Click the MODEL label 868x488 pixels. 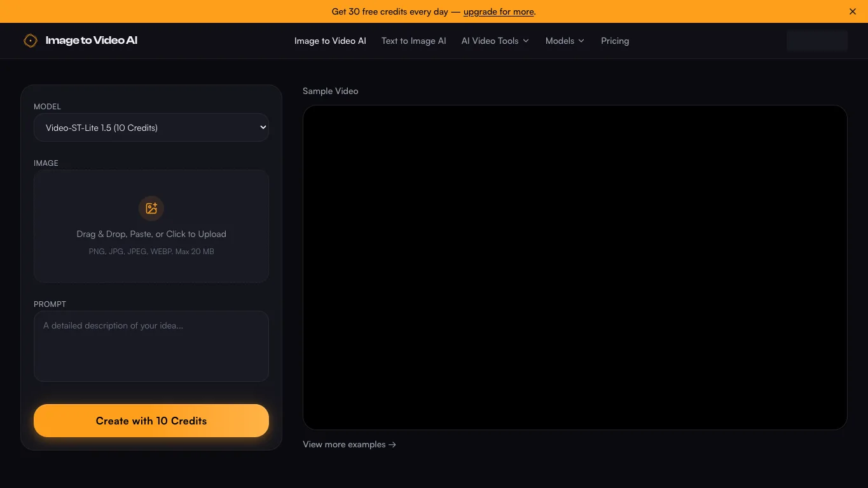(x=48, y=107)
